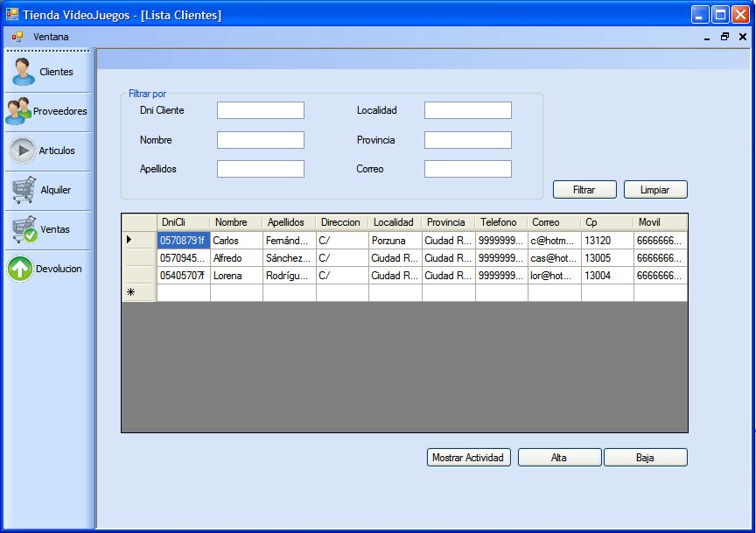Minimize the inner Lista Clientes child window

pos(707,37)
